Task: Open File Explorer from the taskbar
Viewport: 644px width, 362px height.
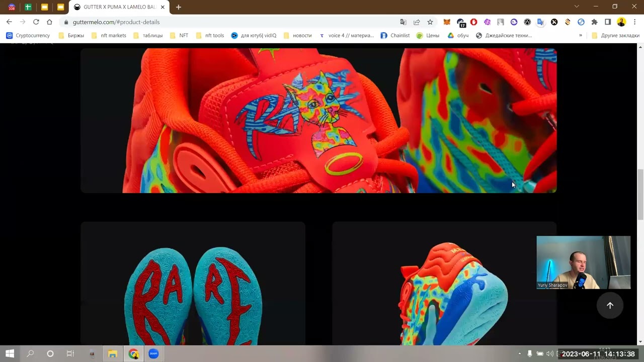Action: [113, 354]
